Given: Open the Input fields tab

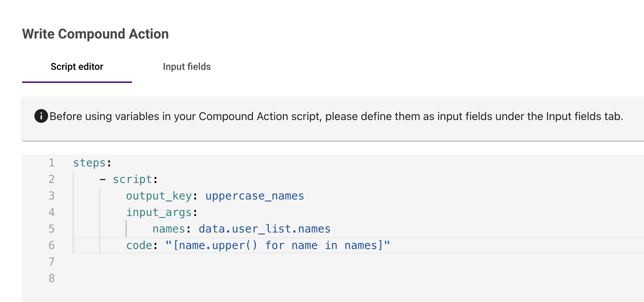Looking at the screenshot, I should [x=187, y=67].
